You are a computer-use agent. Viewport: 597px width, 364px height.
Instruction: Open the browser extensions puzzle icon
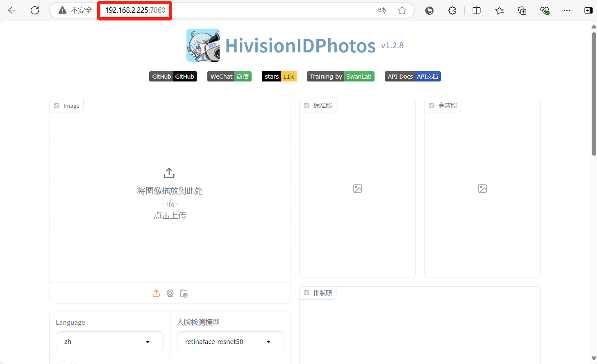[x=452, y=11]
